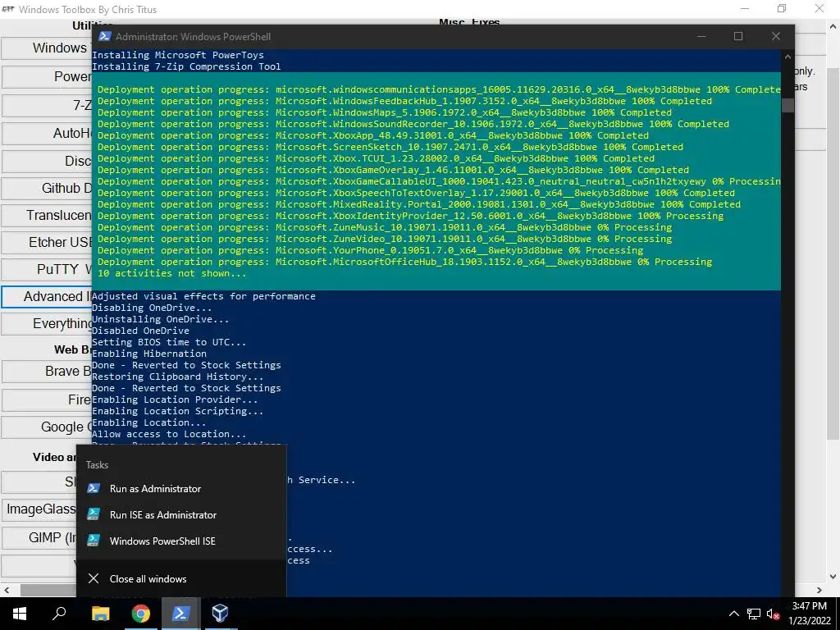The height and width of the screenshot is (630, 840).
Task: Click the 'Enabling Hibernation' line
Action: click(x=149, y=354)
